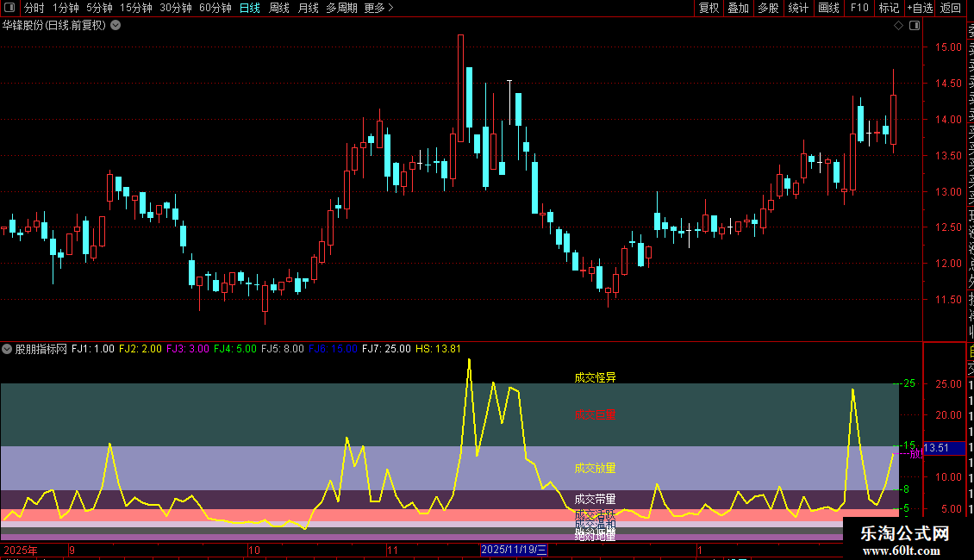Open the 画线 drawing tools

point(828,8)
